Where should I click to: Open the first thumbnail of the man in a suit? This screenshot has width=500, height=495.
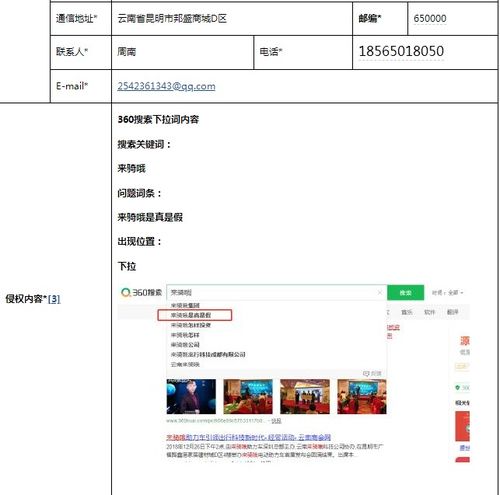coord(191,397)
